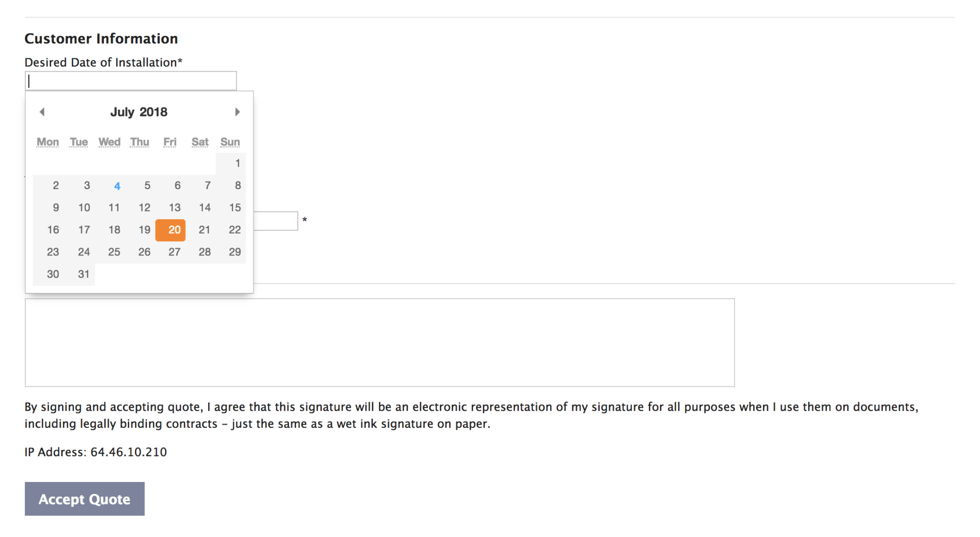Click the partially hidden required input field
Viewport: 980px width, 537px height.
tap(276, 221)
